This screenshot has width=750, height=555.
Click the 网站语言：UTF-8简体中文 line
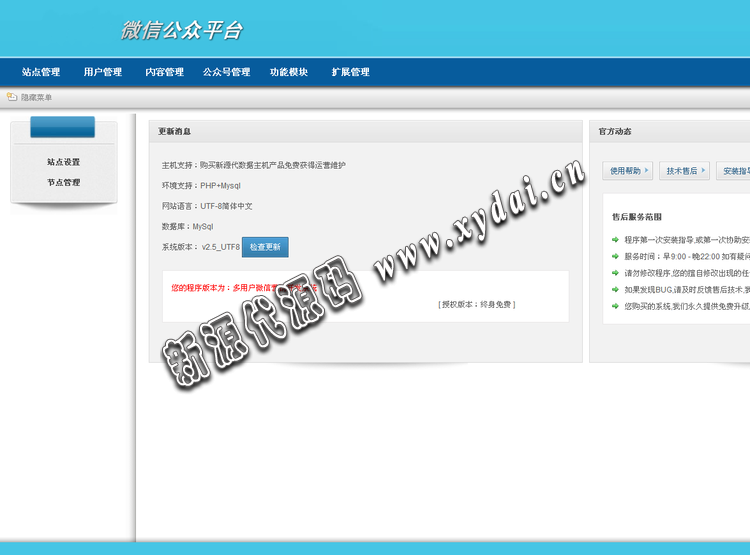coord(207,206)
